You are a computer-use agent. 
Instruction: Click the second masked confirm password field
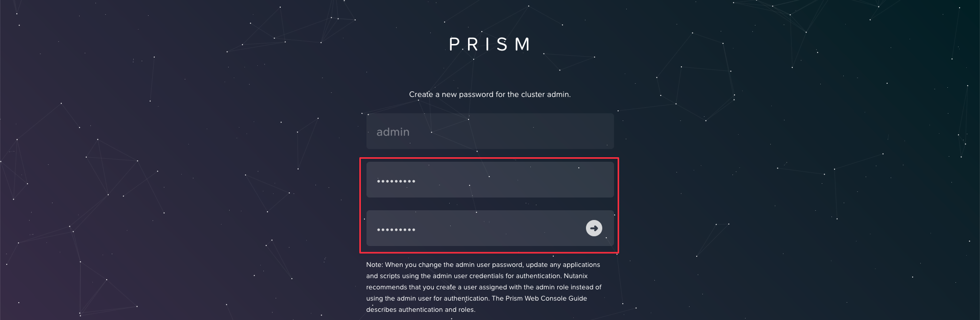490,228
